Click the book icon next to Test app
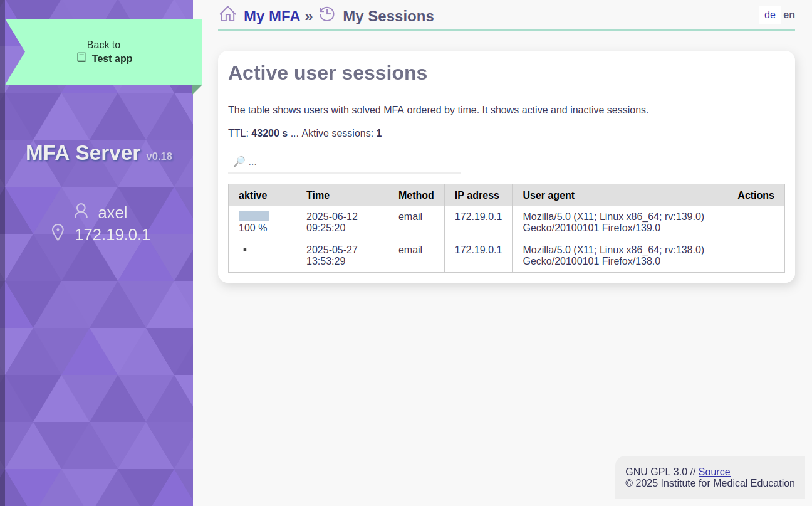The height and width of the screenshot is (506, 812). pos(81,58)
